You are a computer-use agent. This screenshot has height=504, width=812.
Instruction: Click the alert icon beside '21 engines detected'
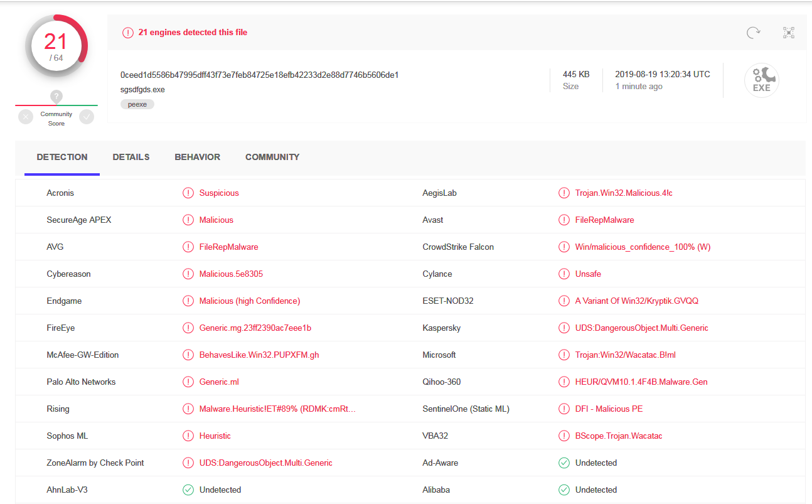[x=128, y=33]
